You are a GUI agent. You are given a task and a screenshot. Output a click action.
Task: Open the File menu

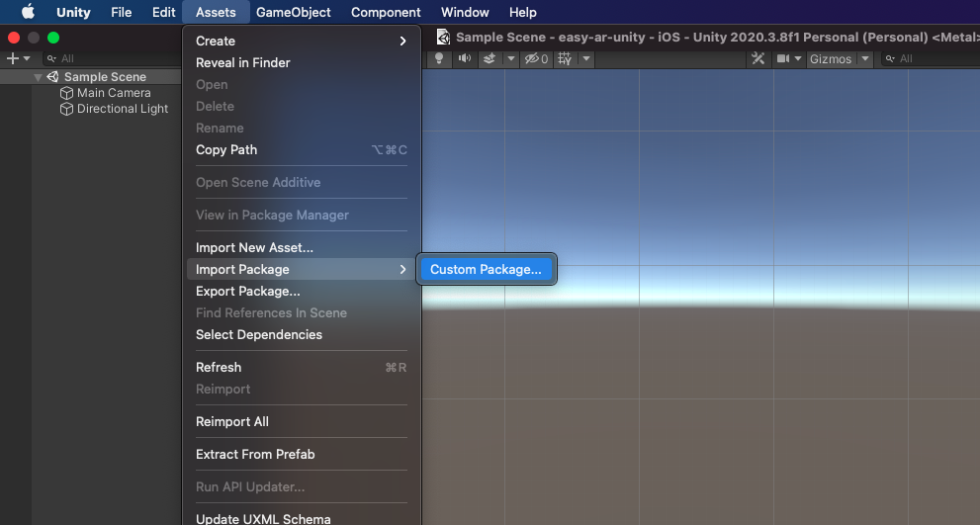coord(122,12)
